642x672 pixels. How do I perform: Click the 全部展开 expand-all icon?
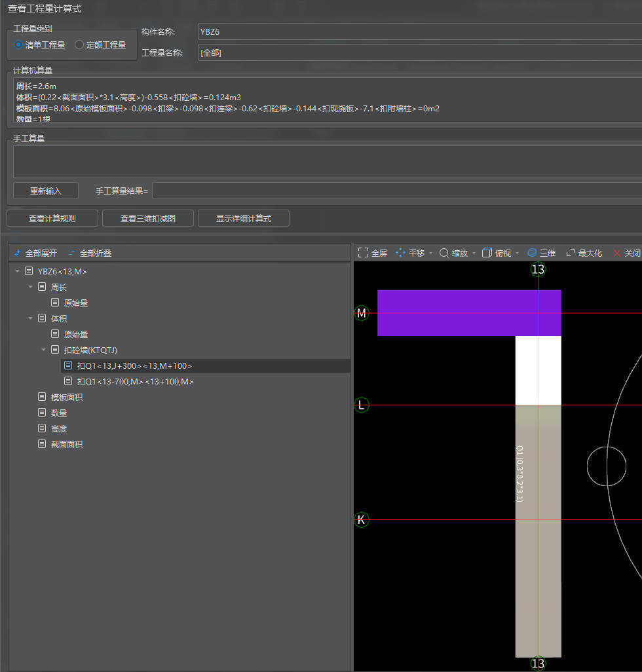tap(18, 253)
